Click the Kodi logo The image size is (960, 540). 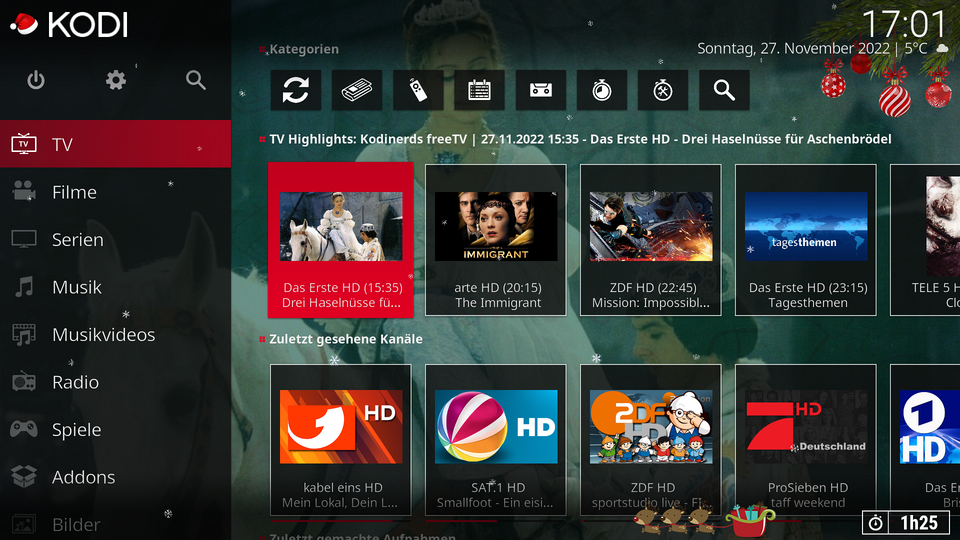tap(69, 24)
